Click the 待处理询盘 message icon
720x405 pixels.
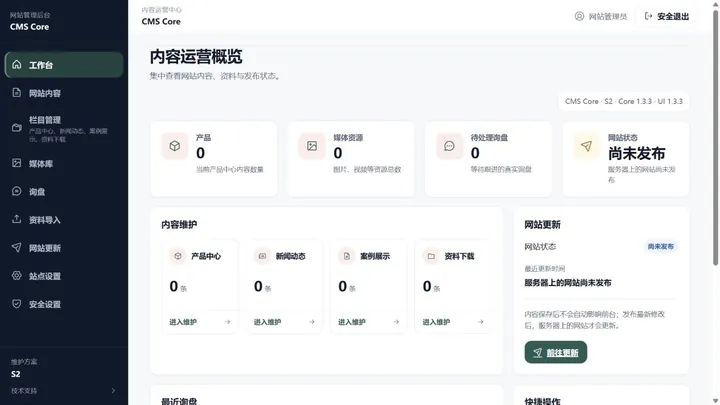click(449, 146)
